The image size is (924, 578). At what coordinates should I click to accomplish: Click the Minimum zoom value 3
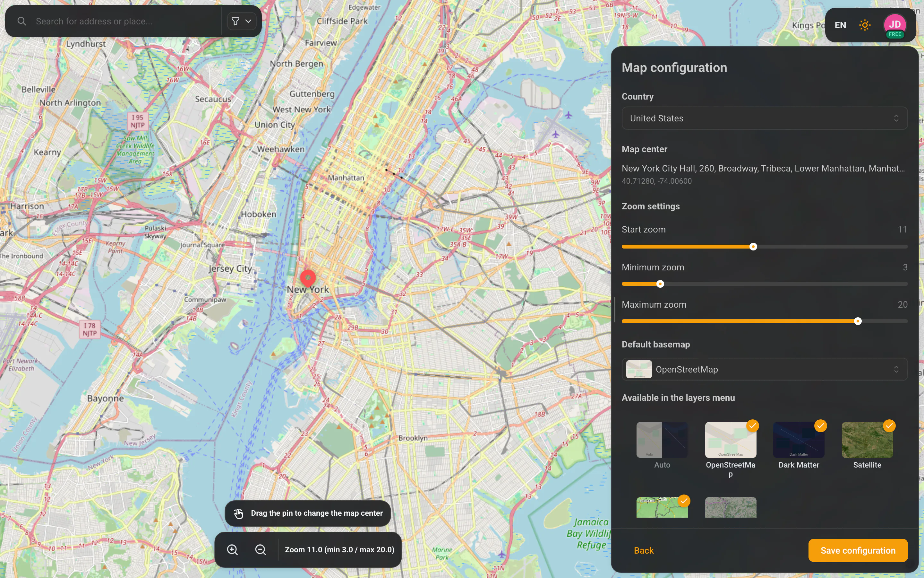pos(905,267)
